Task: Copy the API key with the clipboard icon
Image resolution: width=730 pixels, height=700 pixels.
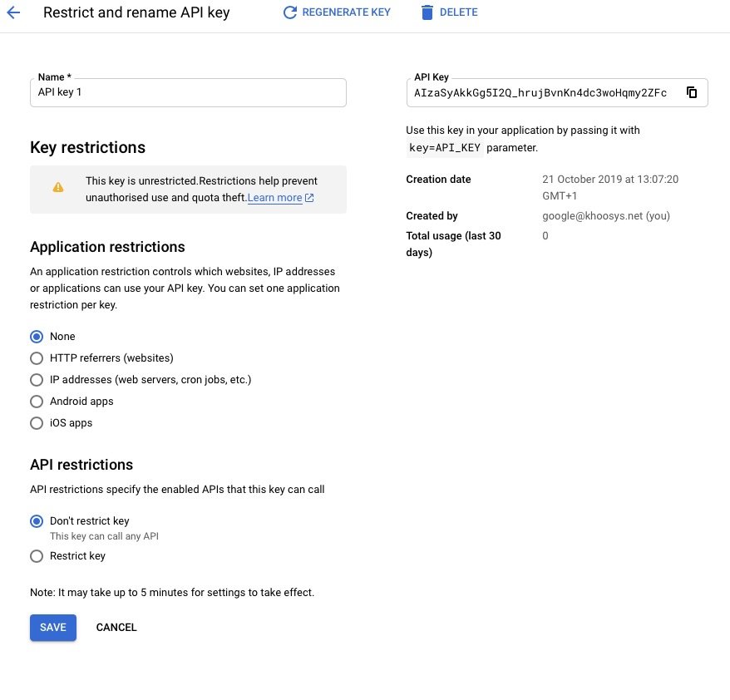Action: tap(692, 92)
